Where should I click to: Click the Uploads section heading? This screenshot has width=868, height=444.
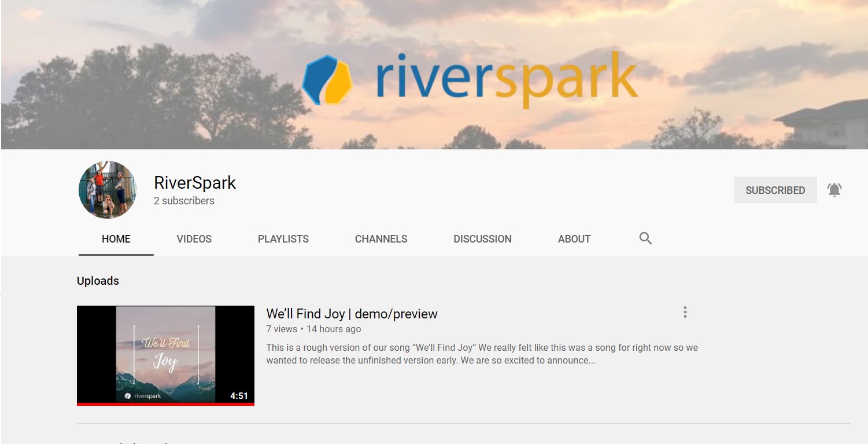pyautogui.click(x=98, y=281)
